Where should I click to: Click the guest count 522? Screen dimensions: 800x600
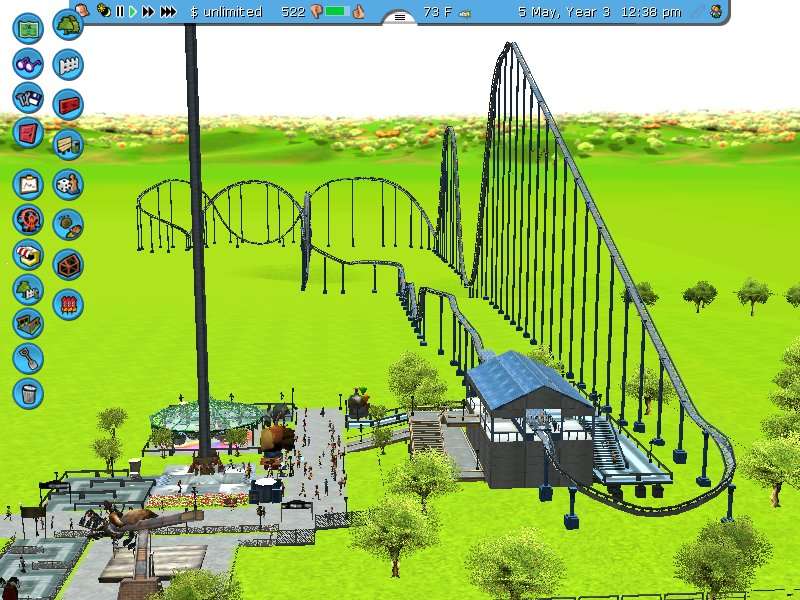(293, 12)
